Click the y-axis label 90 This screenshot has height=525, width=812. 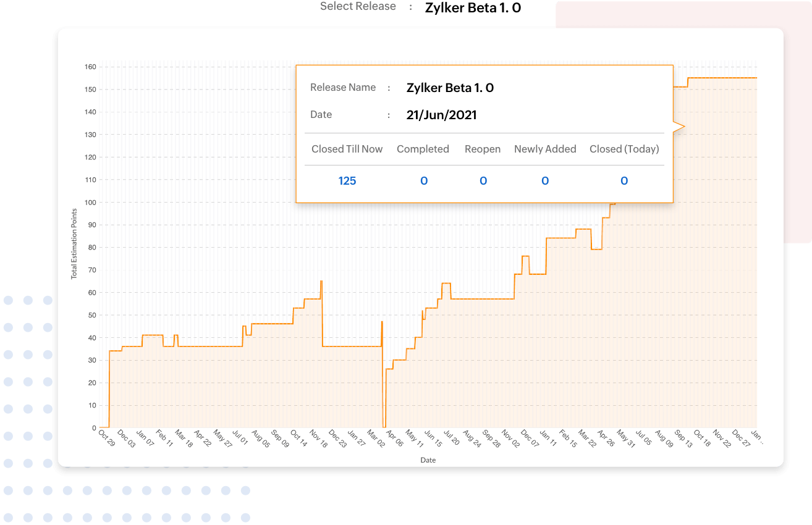click(93, 225)
